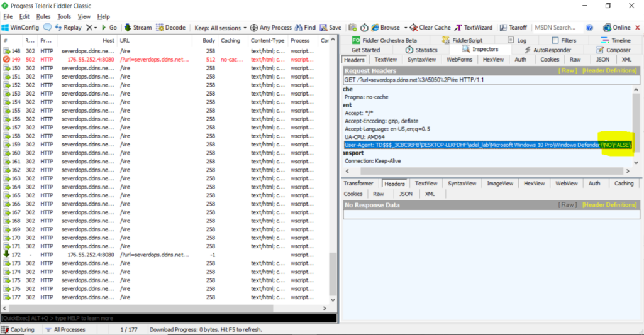Click the Go resume button
The image size is (644, 335).
tap(109, 28)
